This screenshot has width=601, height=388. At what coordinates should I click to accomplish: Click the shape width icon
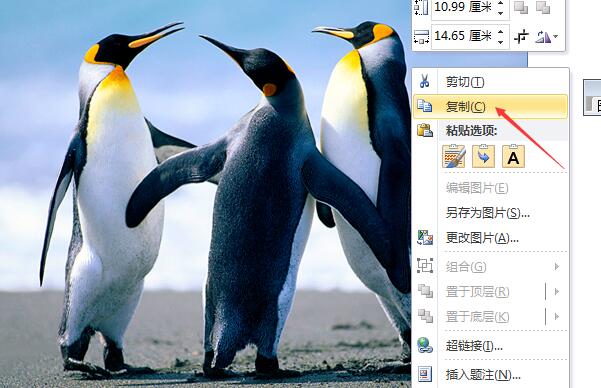click(421, 37)
